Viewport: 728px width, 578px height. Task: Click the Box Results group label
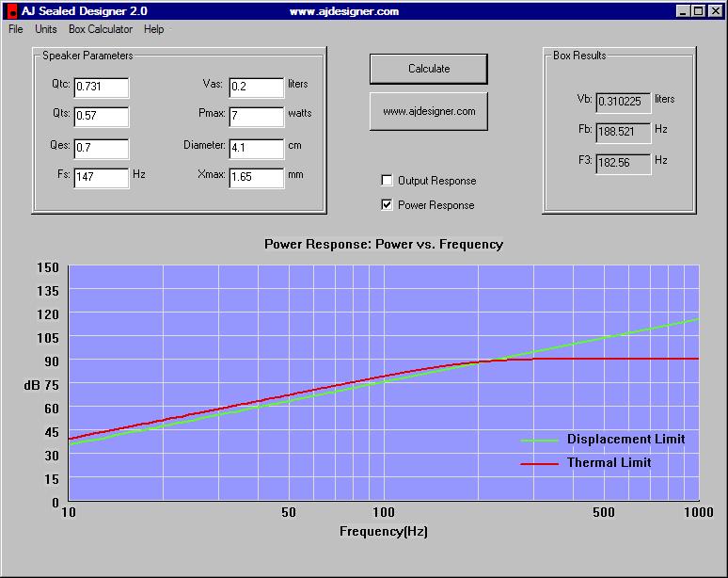(579, 56)
